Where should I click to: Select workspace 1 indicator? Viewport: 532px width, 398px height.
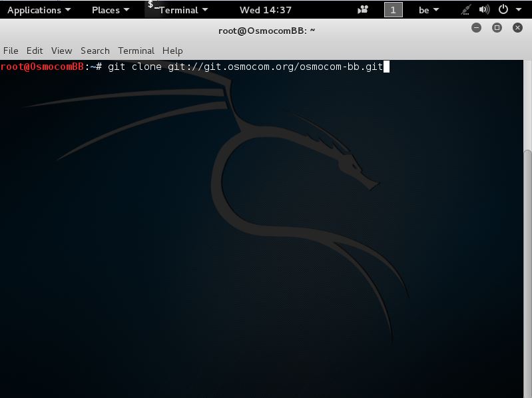394,10
